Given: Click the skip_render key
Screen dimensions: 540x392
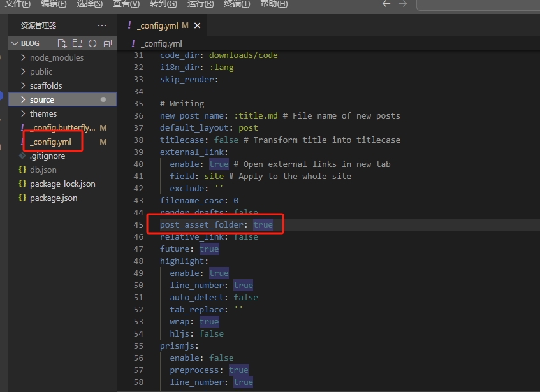Looking at the screenshot, I should [x=187, y=80].
